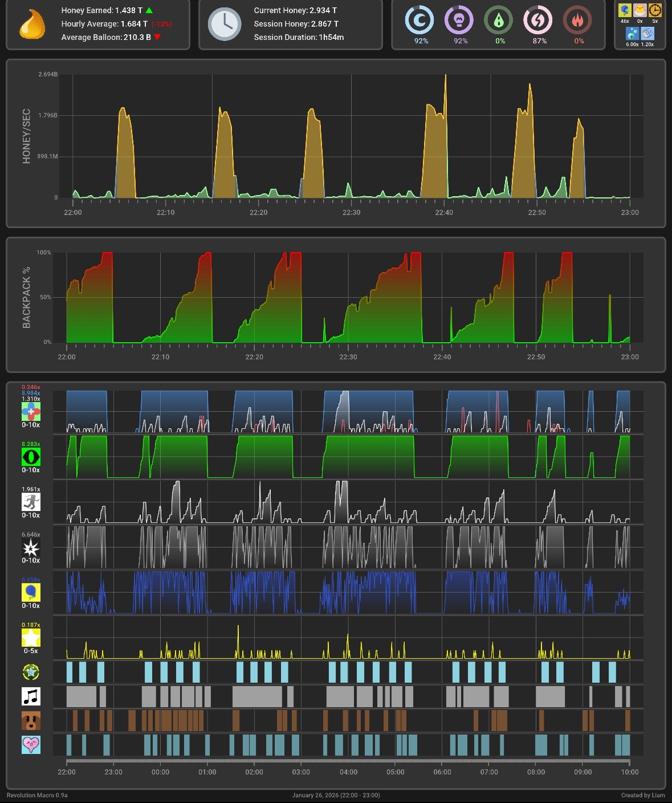Click the green droplet 0% gauge
This screenshot has width=672, height=803.
click(499, 21)
